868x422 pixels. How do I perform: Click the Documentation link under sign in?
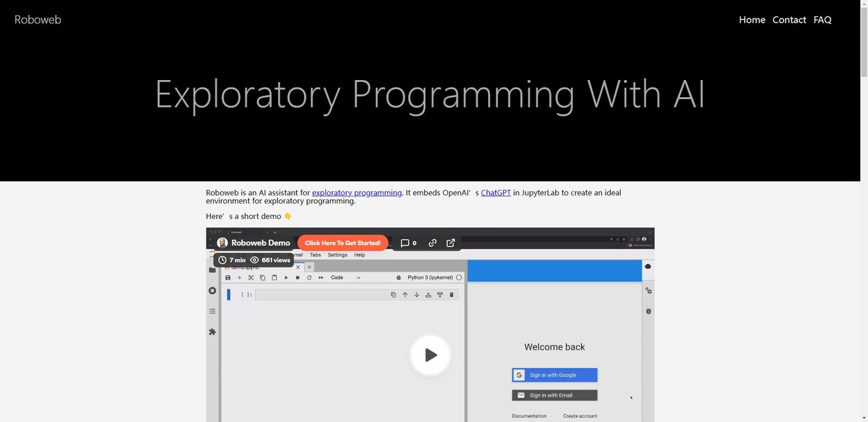[x=529, y=416]
